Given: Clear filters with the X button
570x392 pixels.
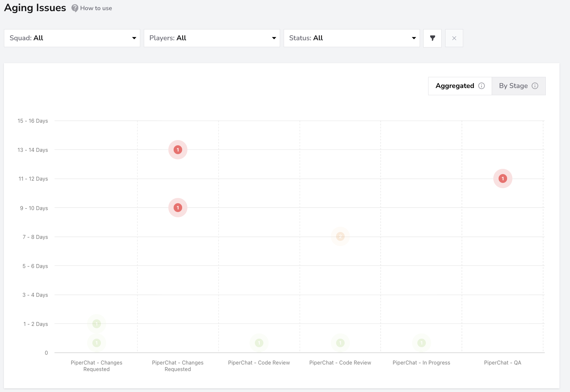Looking at the screenshot, I should [454, 38].
